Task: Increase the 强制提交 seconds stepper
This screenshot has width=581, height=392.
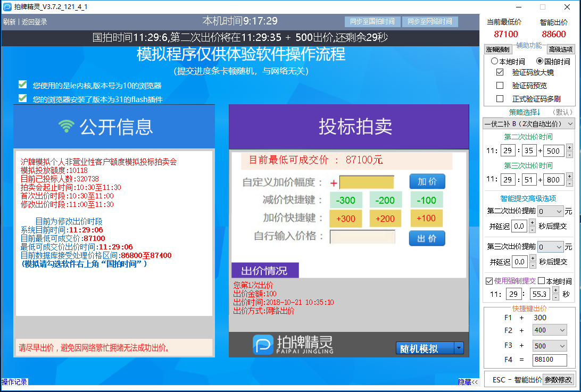Action: coord(555,290)
